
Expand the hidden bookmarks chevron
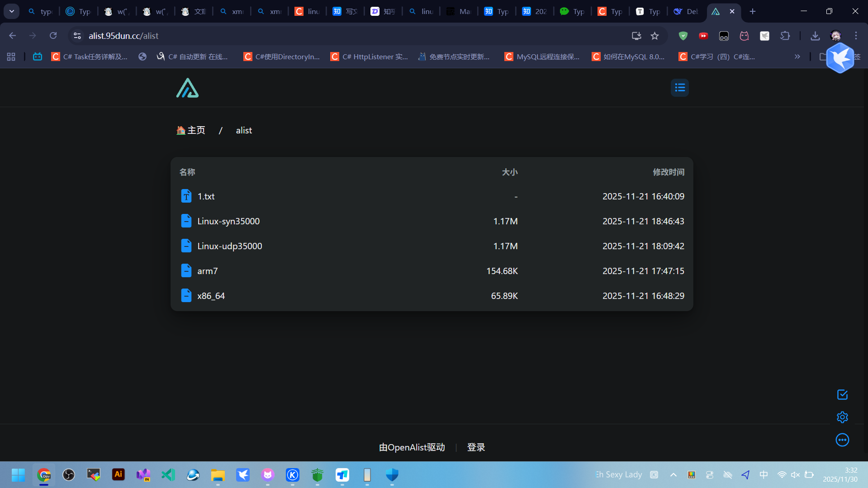797,57
